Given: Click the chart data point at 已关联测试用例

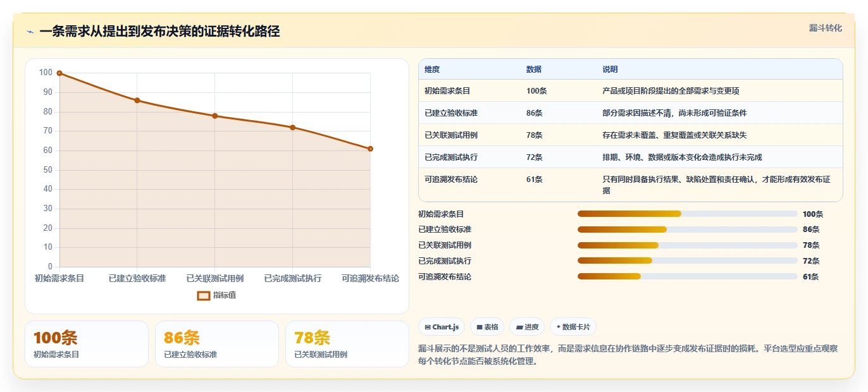Looking at the screenshot, I should pyautogui.click(x=215, y=116).
